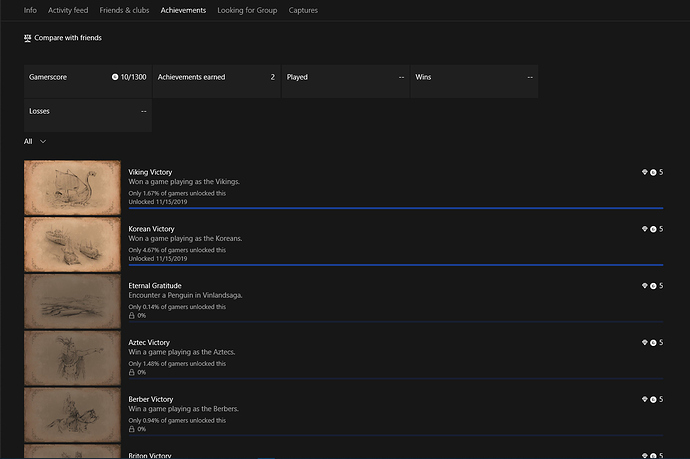Click the Aztec Victory lock icon
The image size is (690, 459).
pyautogui.click(x=132, y=372)
